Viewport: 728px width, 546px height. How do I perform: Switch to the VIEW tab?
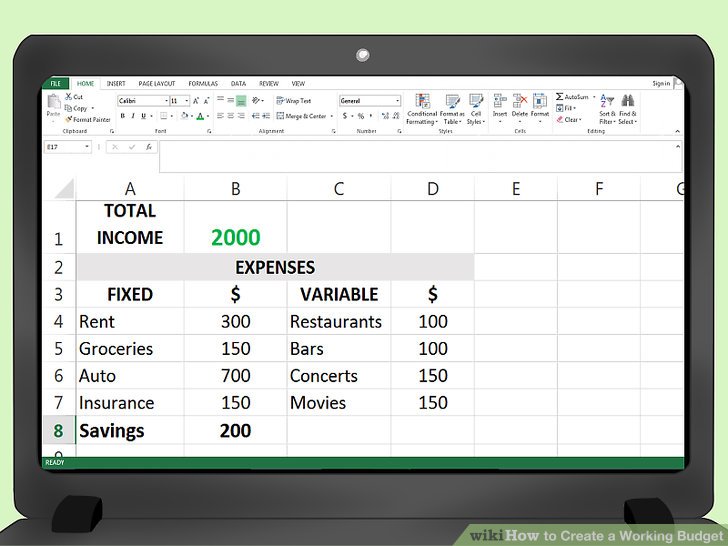(298, 84)
